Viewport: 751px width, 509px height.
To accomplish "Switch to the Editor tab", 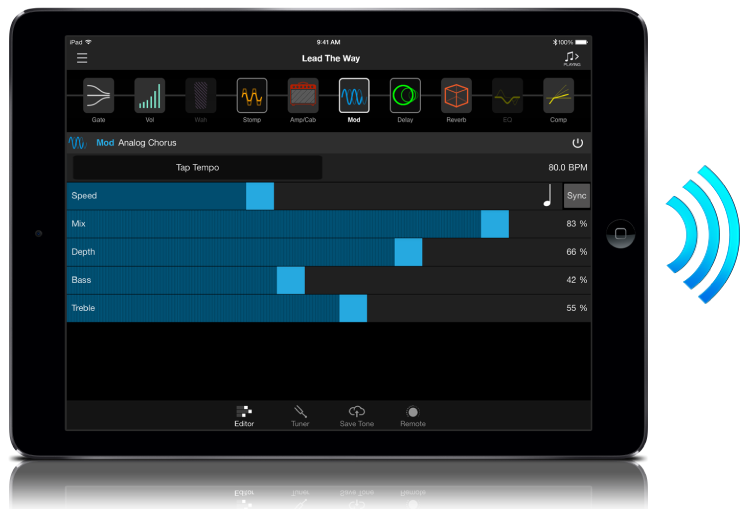I will tap(244, 416).
